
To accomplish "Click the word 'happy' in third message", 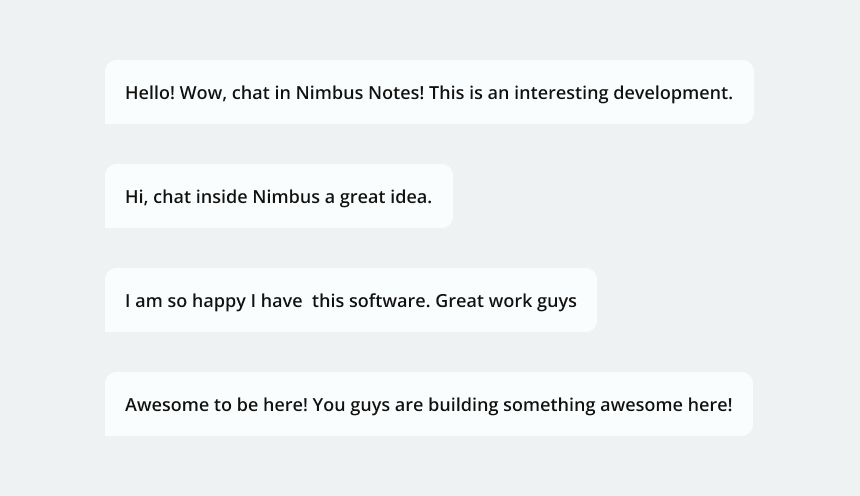I will pos(219,302).
